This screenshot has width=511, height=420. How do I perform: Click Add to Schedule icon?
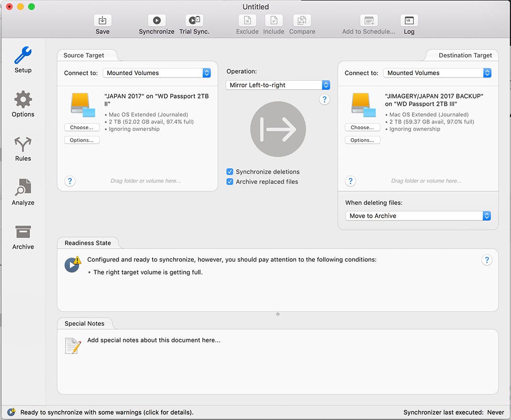click(369, 21)
